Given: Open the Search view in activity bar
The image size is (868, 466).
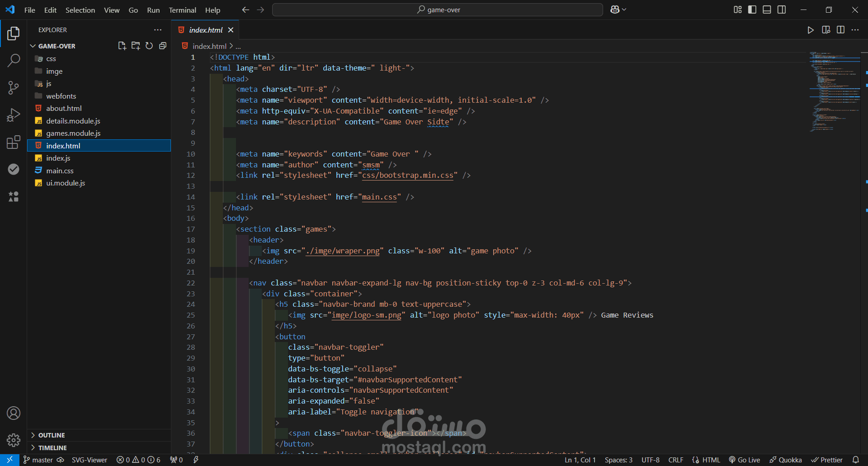Looking at the screenshot, I should 14,60.
